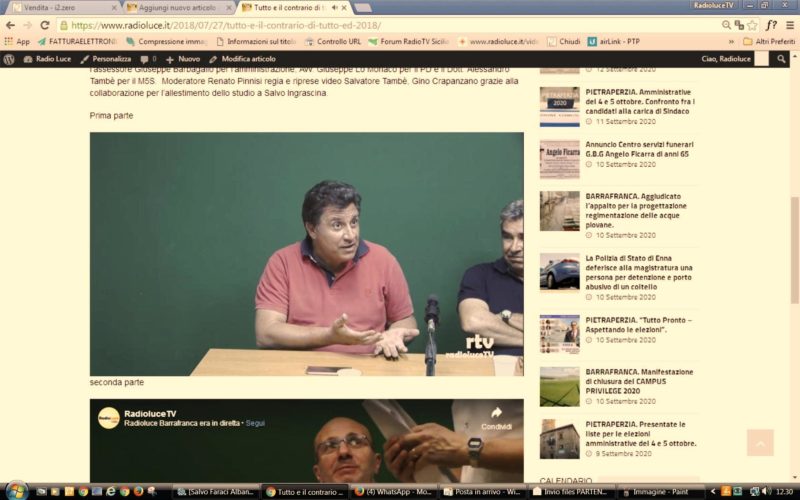The height and width of the screenshot is (500, 800).
Task: Open the WordPress logo menu in admin bar
Action: tap(9, 59)
